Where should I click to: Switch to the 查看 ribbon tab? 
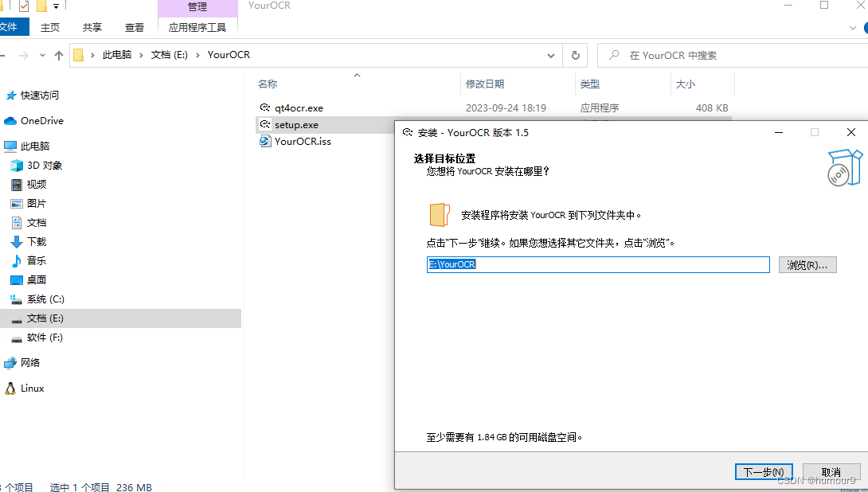pyautogui.click(x=134, y=26)
